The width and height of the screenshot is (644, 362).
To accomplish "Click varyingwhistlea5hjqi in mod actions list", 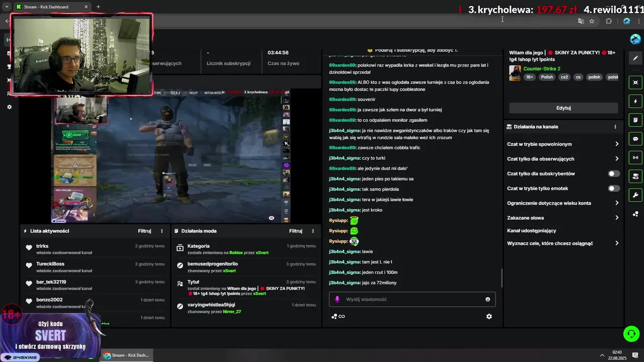I will point(211,305).
